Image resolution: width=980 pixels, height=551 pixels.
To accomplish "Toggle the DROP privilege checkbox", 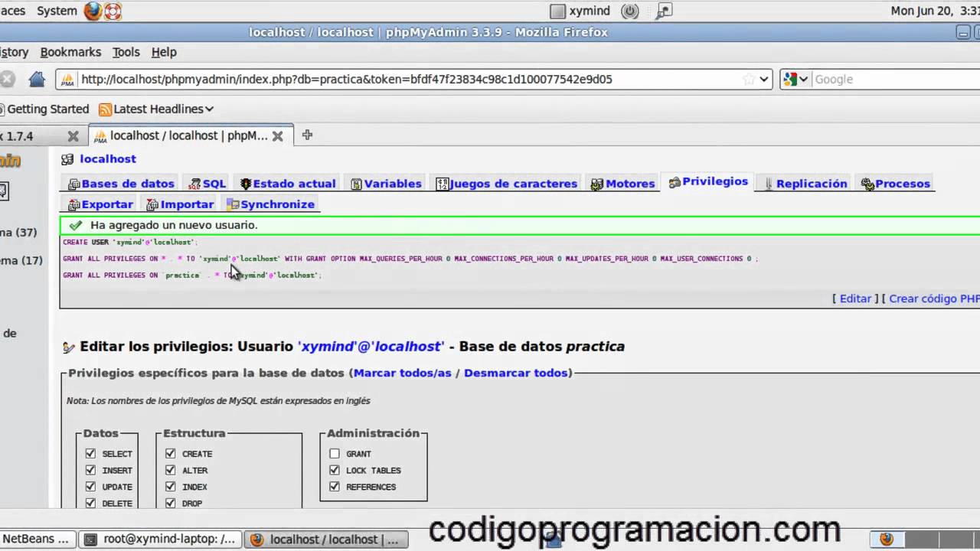I will 170,503.
